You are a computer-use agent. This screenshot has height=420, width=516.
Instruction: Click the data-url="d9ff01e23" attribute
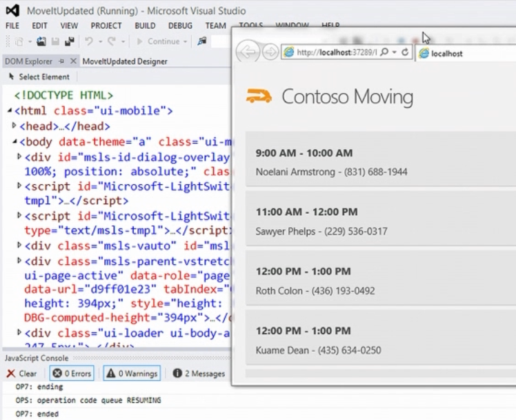(90, 290)
